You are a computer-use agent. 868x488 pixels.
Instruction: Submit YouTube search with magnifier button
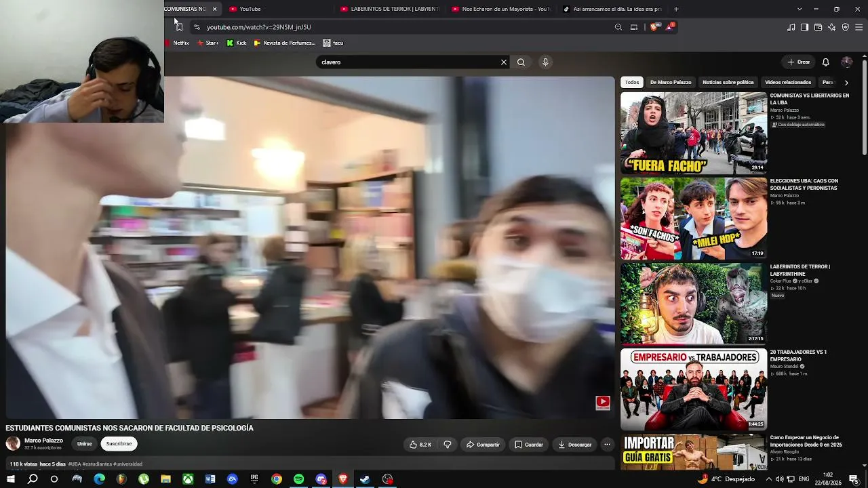click(x=521, y=62)
